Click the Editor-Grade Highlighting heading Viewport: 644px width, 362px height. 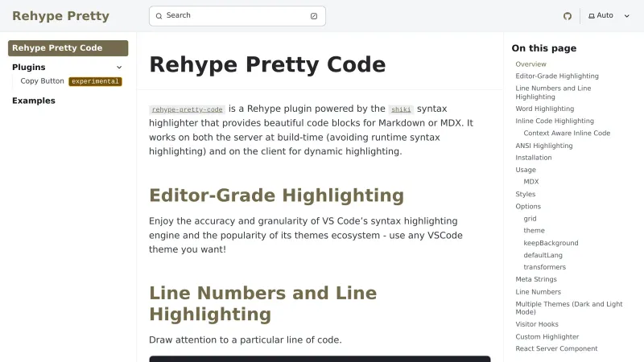(276, 195)
